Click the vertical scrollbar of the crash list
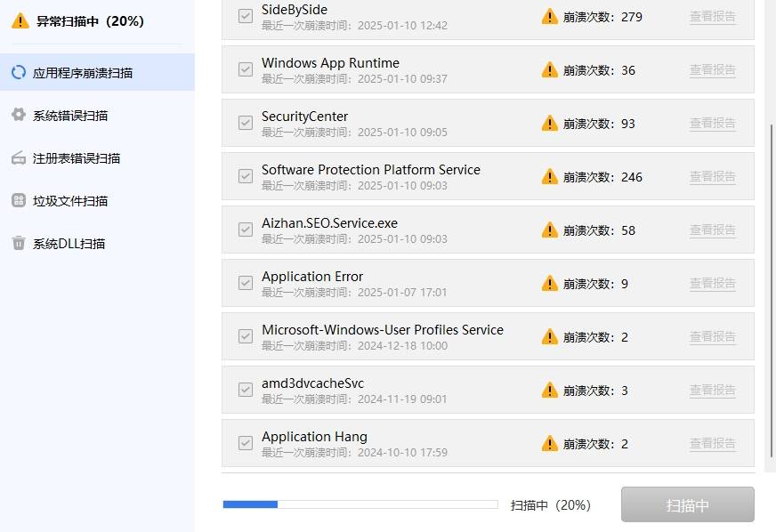Viewport: 776px width, 532px height. (771, 294)
